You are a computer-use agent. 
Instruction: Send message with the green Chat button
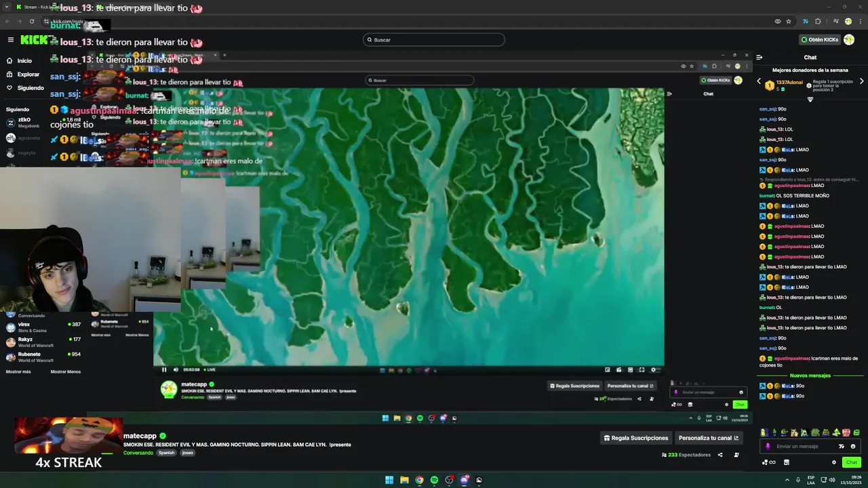pos(852,462)
